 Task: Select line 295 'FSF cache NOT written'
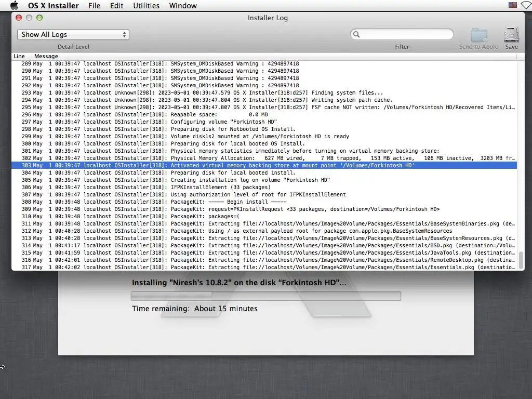[x=264, y=107]
